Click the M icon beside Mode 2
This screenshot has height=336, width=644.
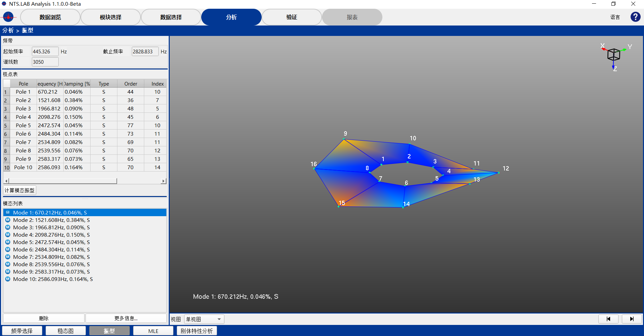click(x=8, y=220)
